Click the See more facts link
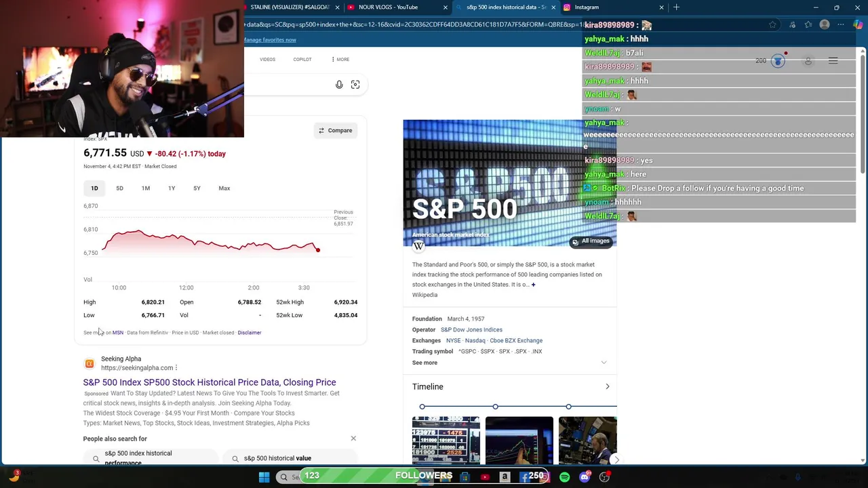Screen dimensions: 868x488 pos(425,363)
